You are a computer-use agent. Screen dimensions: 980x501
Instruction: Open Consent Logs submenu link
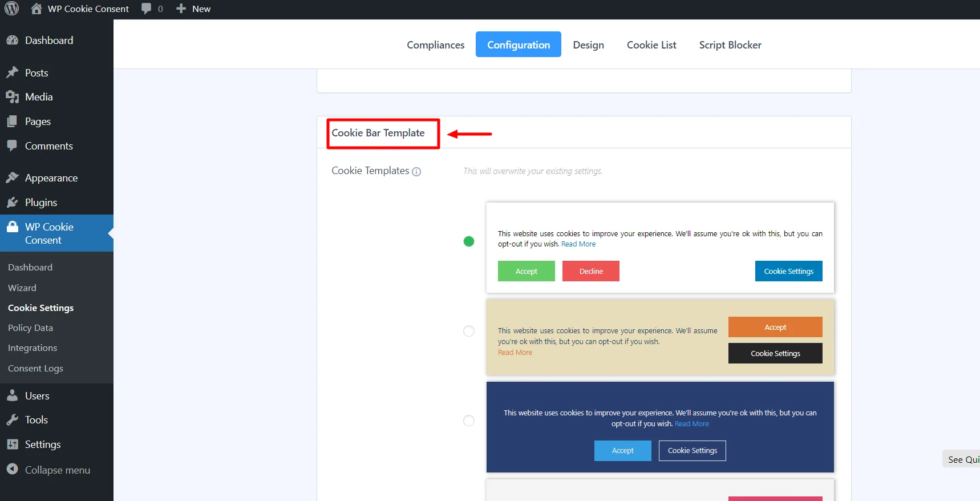pos(35,369)
